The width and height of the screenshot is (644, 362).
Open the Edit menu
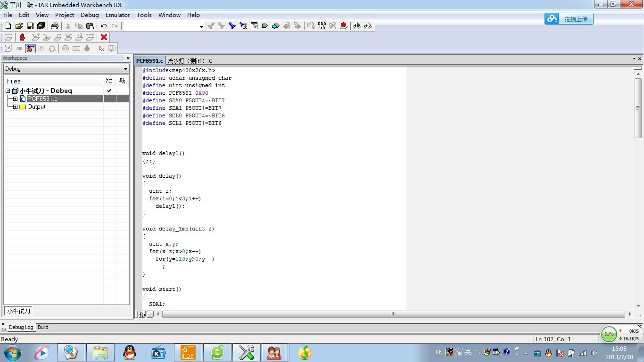(24, 15)
